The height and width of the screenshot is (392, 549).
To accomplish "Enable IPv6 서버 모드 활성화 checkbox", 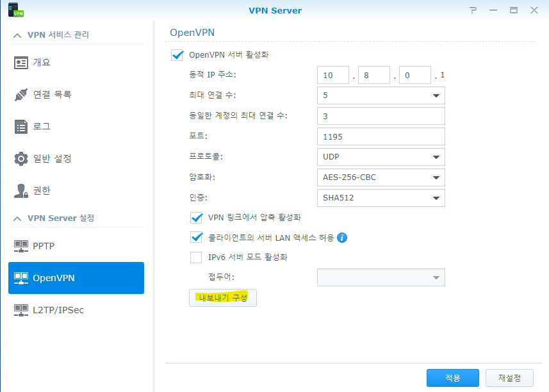I will 196,257.
